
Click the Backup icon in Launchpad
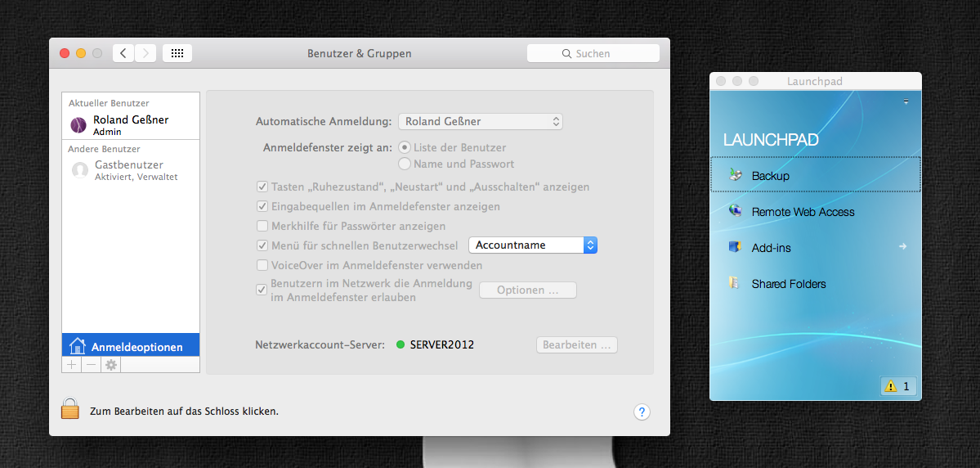click(736, 175)
